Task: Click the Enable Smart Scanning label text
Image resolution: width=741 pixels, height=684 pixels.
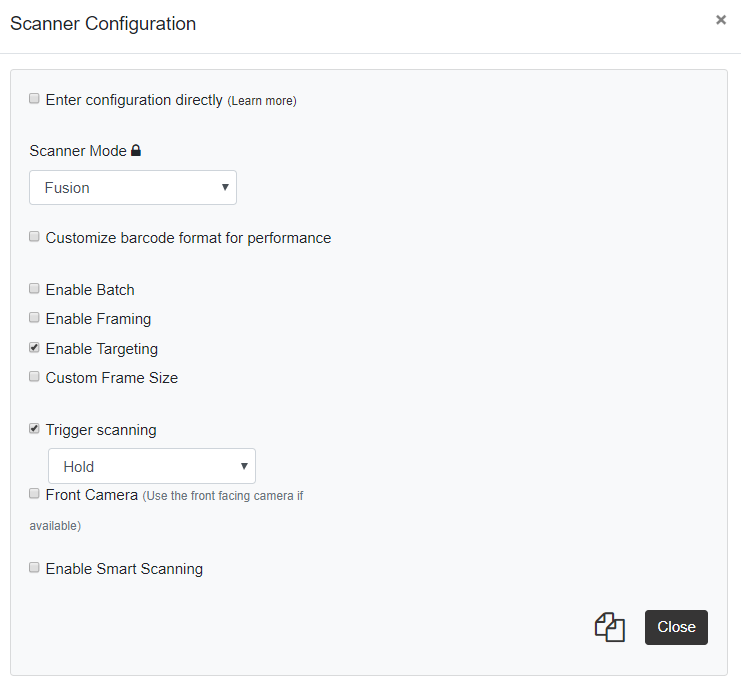Action: click(x=124, y=569)
